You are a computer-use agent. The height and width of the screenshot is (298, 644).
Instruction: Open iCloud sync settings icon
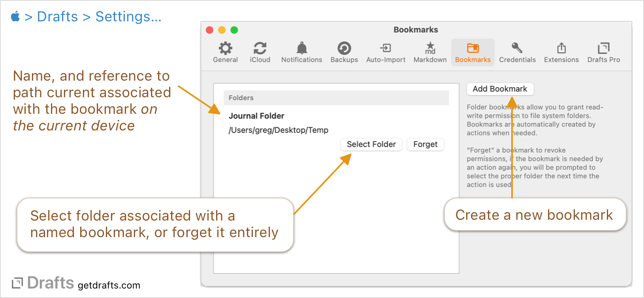click(x=260, y=48)
